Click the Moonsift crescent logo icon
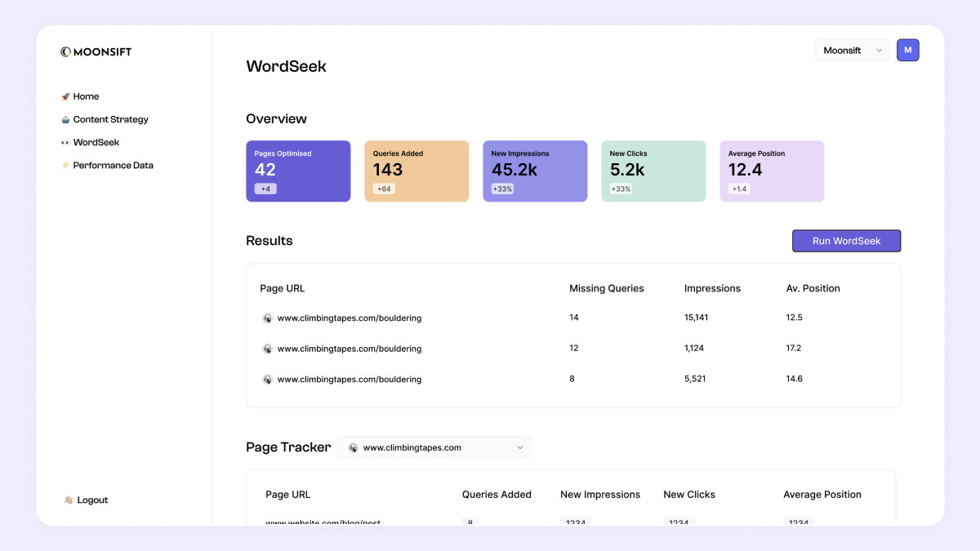This screenshot has width=980, height=551. click(65, 52)
